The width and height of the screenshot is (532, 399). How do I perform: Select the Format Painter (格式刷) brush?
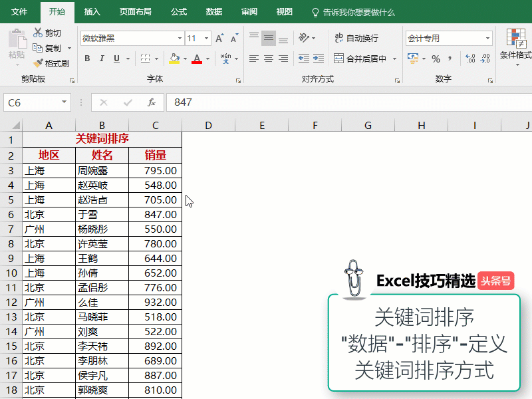tap(38, 63)
